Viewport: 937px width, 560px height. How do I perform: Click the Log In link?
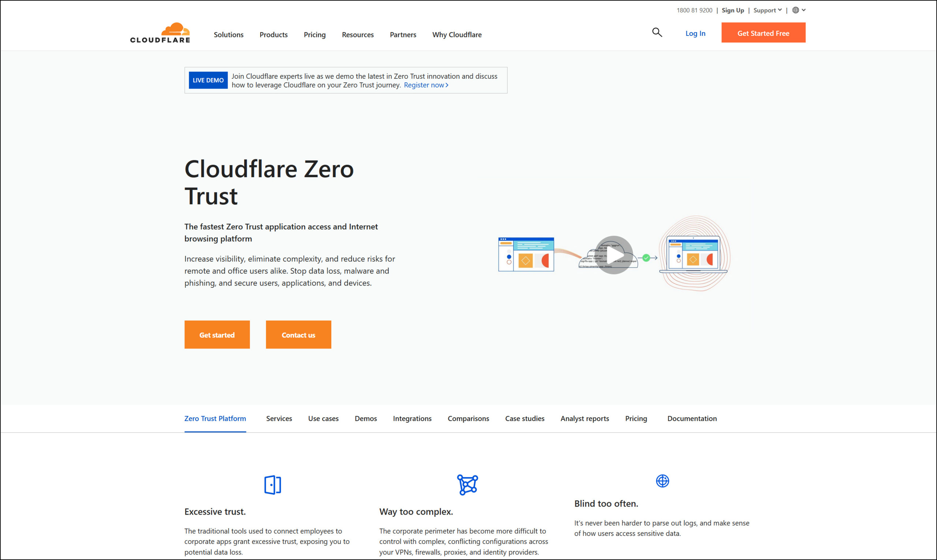coord(695,33)
